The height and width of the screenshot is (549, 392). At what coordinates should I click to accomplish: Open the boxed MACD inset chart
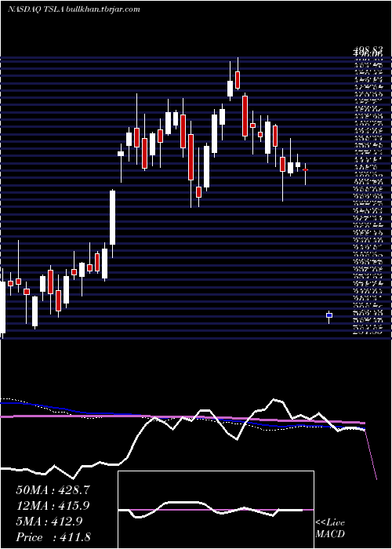[216, 510]
